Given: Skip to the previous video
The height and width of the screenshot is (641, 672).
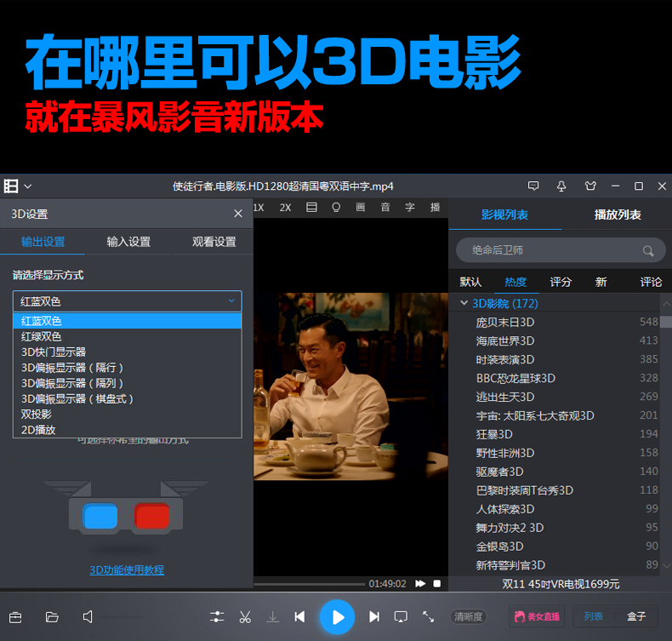Looking at the screenshot, I should 299,617.
